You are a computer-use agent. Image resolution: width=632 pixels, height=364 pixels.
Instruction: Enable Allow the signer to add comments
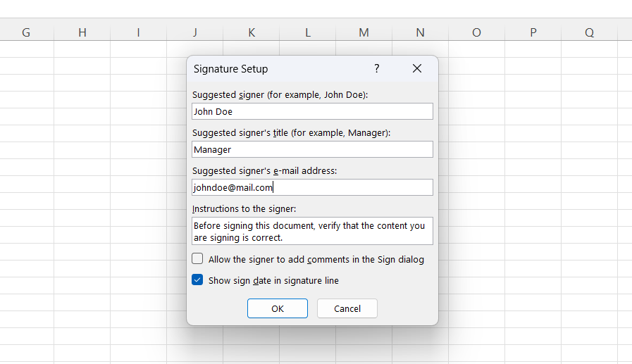198,259
